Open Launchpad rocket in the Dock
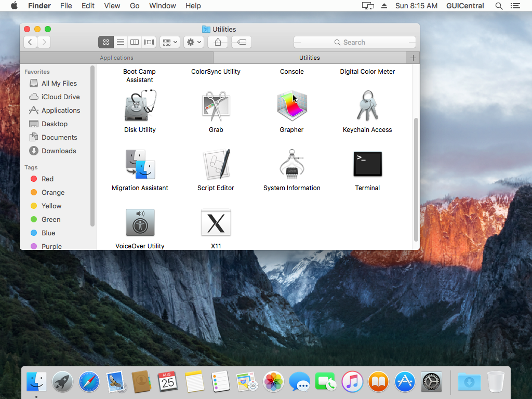This screenshot has width=532, height=399. pos(62,382)
